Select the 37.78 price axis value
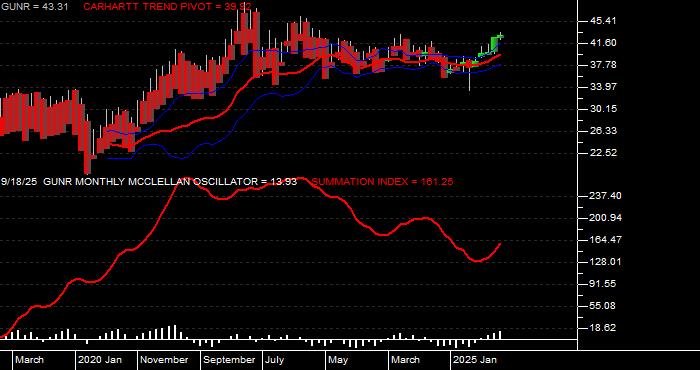Image resolution: width=700 pixels, height=370 pixels. pos(603,65)
